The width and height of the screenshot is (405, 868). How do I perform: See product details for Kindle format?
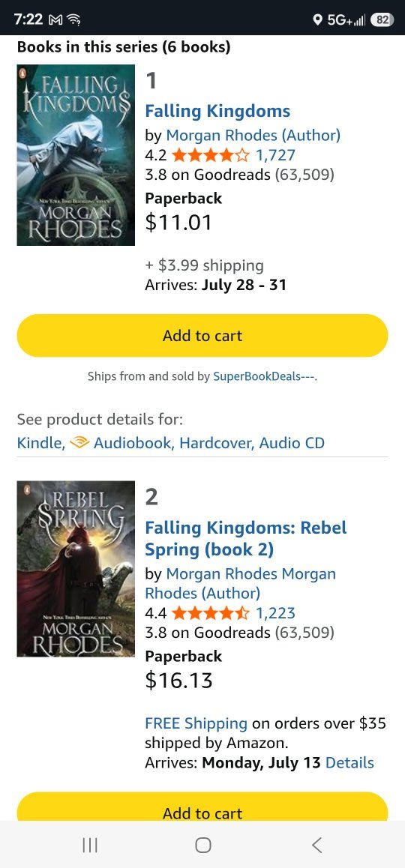click(x=39, y=443)
